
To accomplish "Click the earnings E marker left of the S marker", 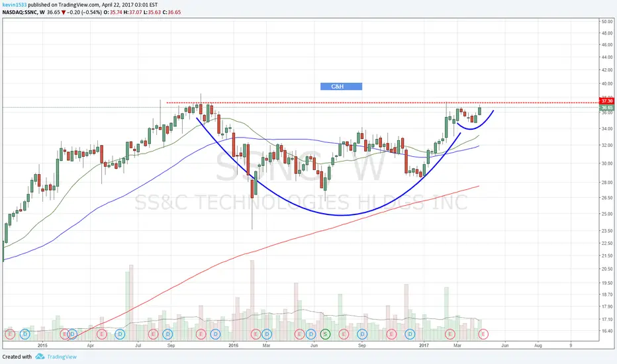I will point(299,334).
